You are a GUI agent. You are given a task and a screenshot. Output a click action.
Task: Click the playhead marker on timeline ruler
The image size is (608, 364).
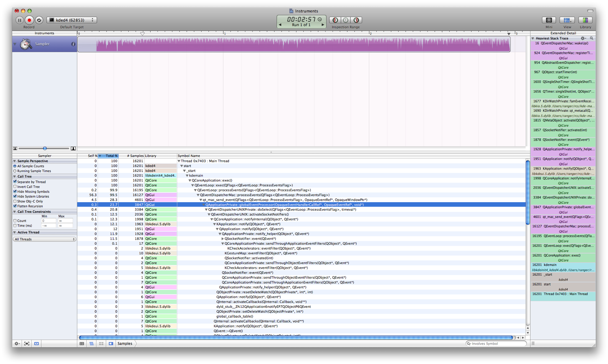click(143, 33)
